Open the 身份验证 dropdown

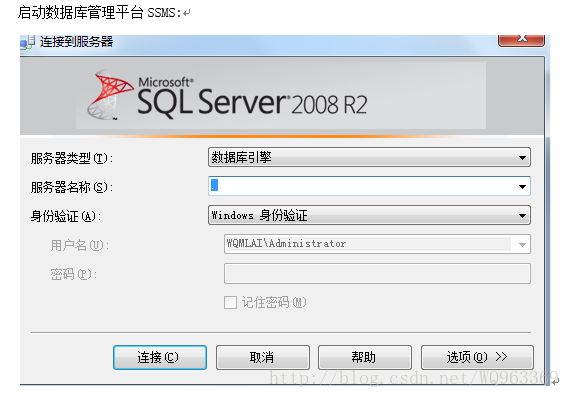pyautogui.click(x=369, y=215)
